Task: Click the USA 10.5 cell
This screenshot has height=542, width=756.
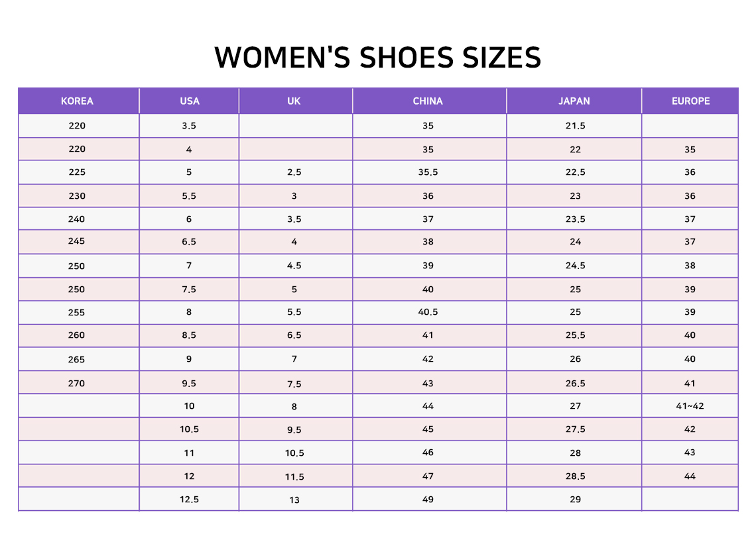Action: point(189,429)
